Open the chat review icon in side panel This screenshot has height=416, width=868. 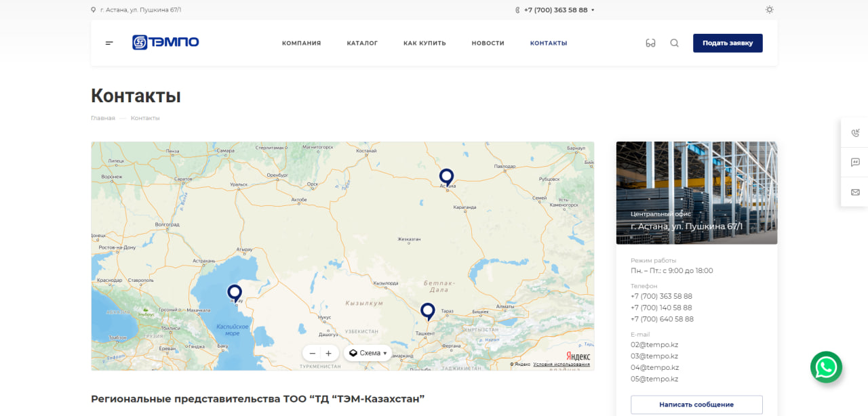(855, 163)
